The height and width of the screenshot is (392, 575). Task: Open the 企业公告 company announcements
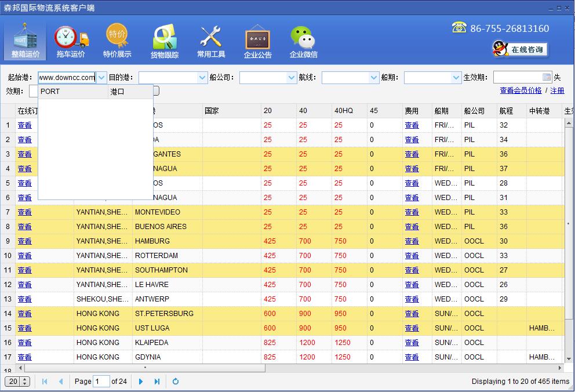tap(257, 42)
